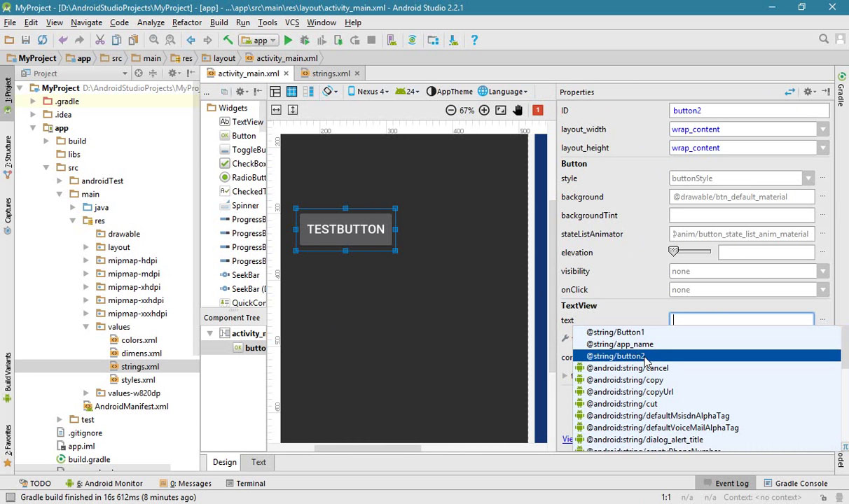Image resolution: width=849 pixels, height=504 pixels.
Task: Open the Build menu
Action: pos(219,22)
